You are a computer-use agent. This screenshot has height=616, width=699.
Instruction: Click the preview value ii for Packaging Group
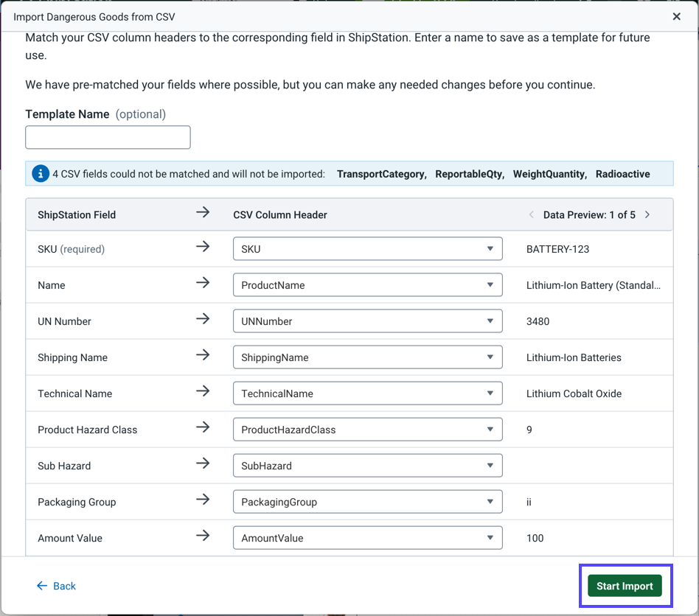click(x=529, y=502)
